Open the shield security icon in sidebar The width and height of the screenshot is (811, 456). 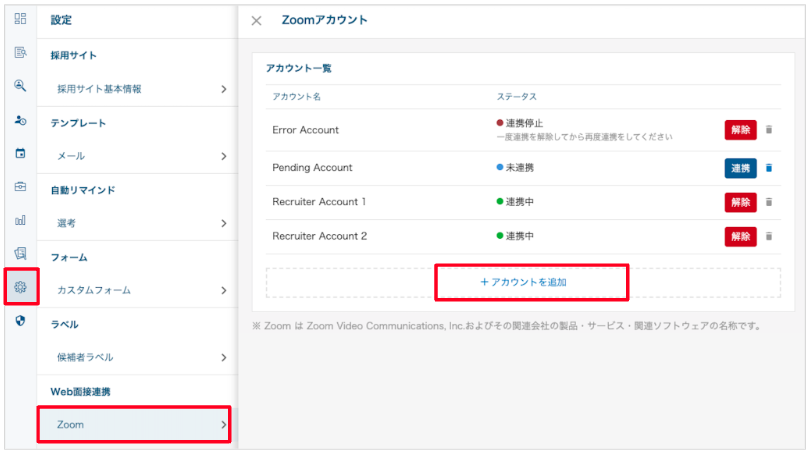tap(20, 321)
